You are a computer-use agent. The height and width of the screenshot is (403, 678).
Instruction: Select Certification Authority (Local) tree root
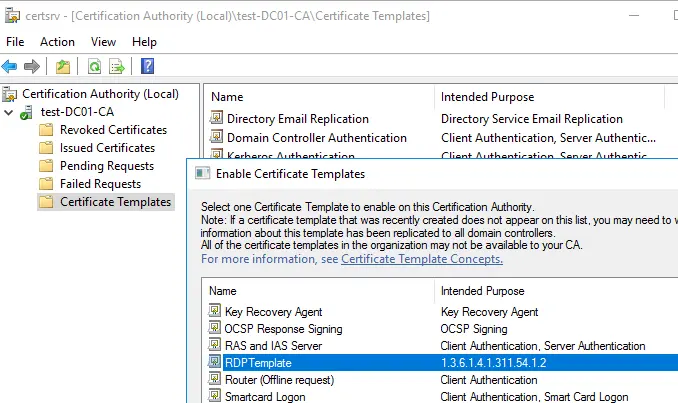(100, 94)
